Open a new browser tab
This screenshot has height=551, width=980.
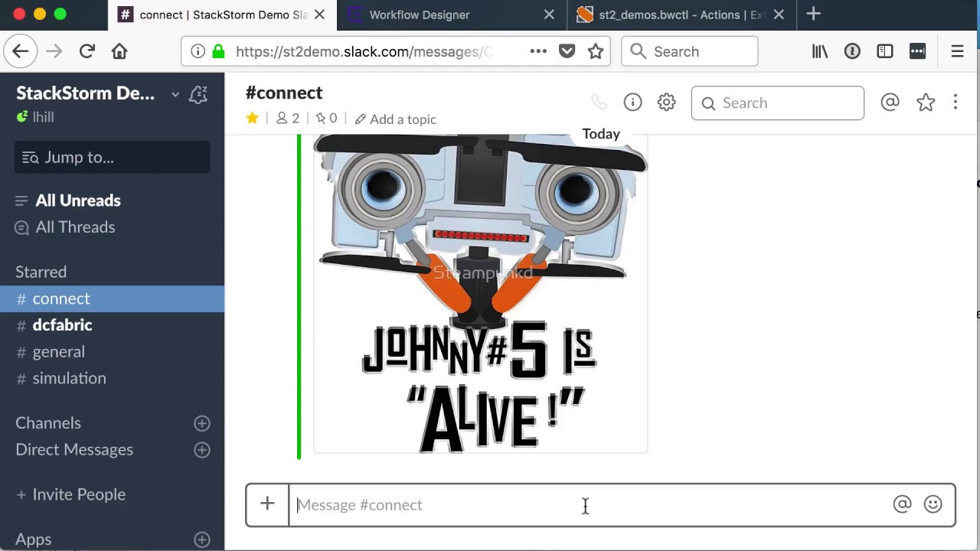coord(813,14)
